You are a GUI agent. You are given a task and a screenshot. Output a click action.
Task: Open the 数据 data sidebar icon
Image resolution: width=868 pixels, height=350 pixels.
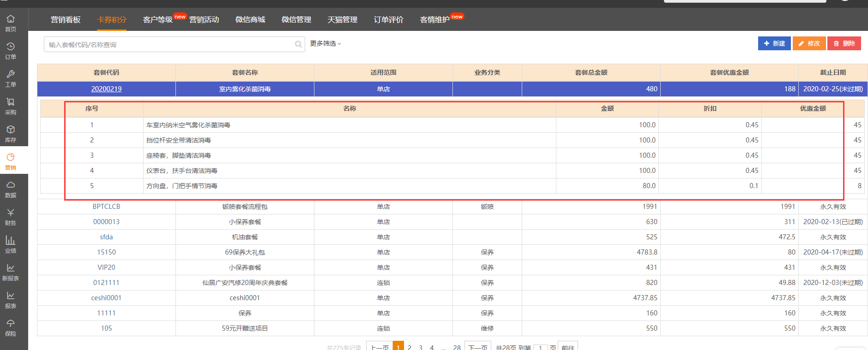pyautogui.click(x=11, y=189)
